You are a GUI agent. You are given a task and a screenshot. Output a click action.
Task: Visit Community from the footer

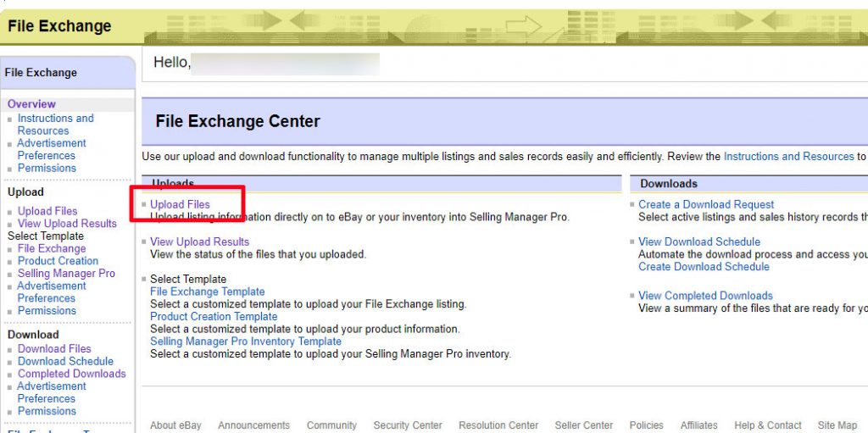click(331, 425)
